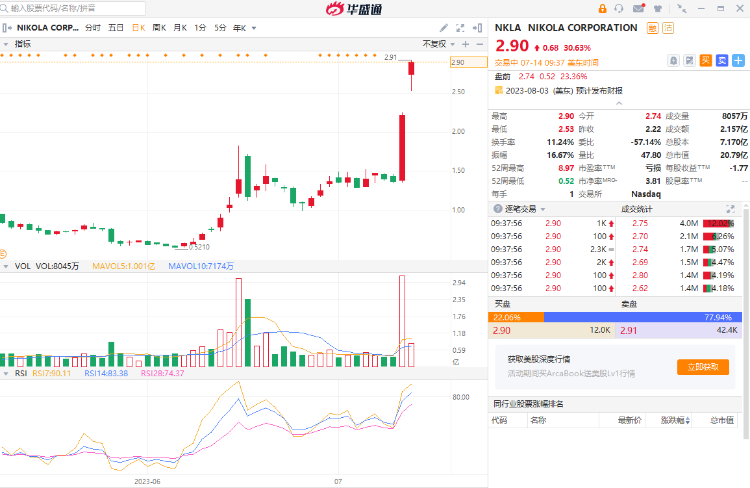Click the 2.90 price label on chart axis
The width and height of the screenshot is (750, 488).
(x=469, y=62)
